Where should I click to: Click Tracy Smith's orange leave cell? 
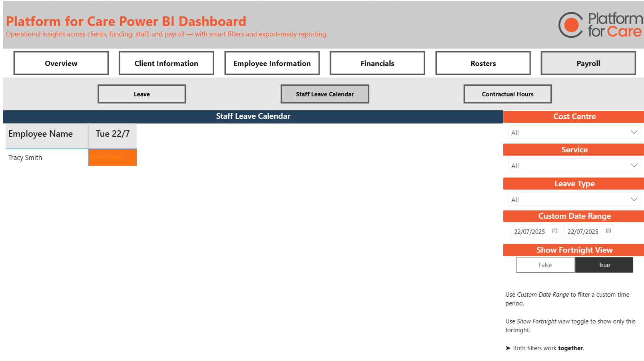pyautogui.click(x=113, y=158)
